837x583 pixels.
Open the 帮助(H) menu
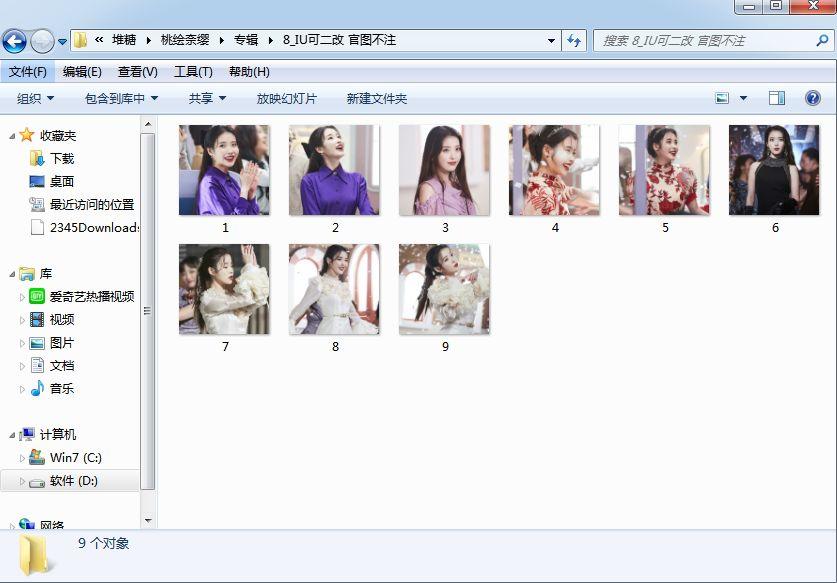point(249,72)
